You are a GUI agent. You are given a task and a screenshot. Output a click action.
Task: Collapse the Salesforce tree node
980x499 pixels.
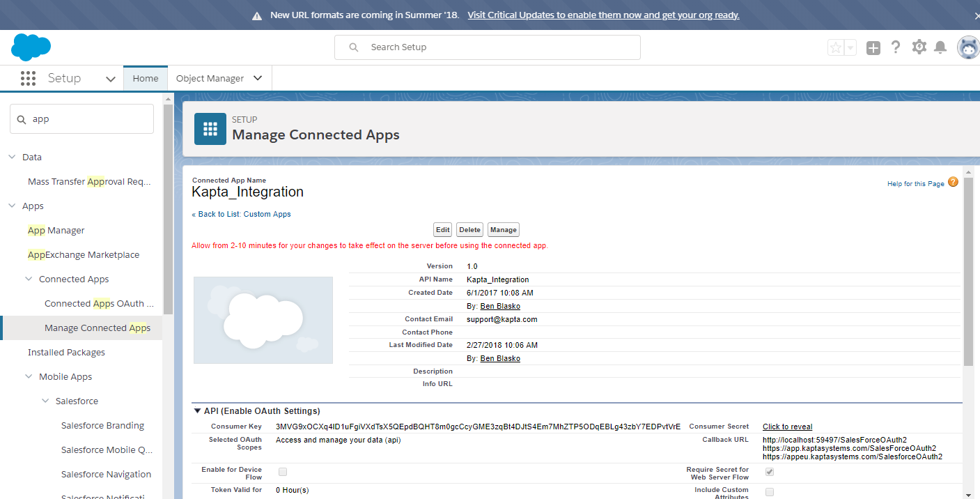click(45, 401)
